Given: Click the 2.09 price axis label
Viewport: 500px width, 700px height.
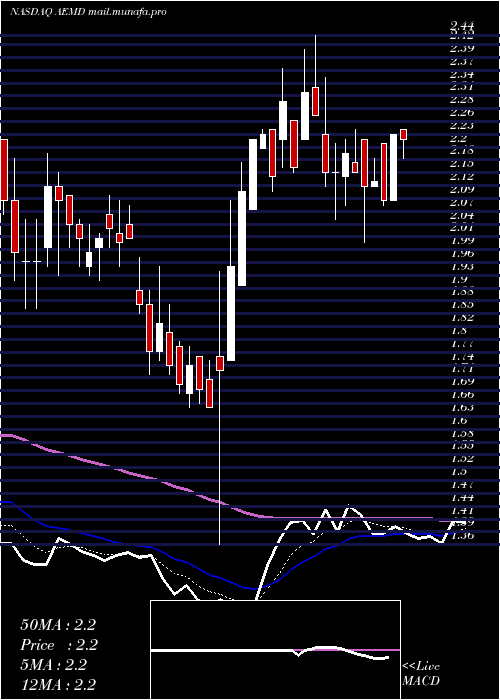Looking at the screenshot, I should click(x=462, y=190).
